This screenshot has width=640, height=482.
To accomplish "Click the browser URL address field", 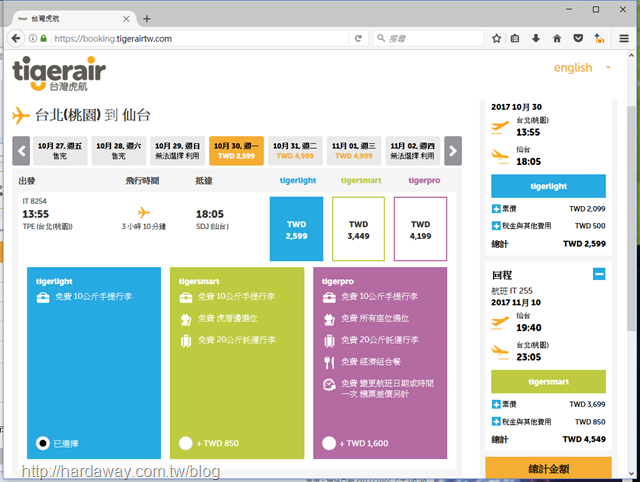I will [x=200, y=38].
